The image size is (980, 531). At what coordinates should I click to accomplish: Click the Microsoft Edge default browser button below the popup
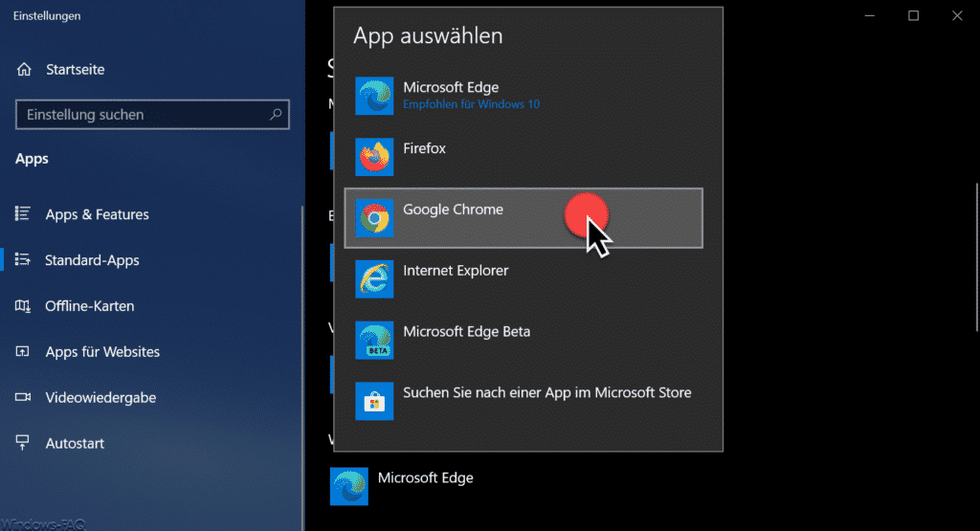point(402,486)
